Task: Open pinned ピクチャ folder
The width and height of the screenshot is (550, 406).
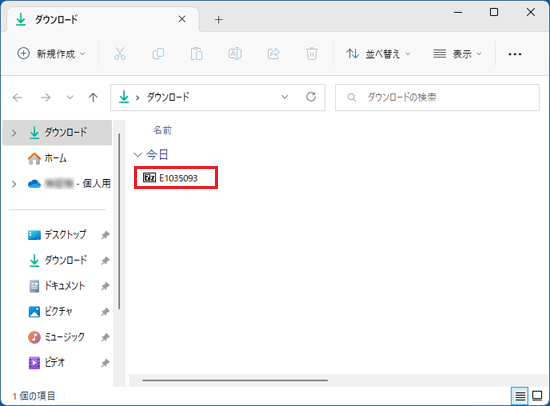Action: [51, 312]
